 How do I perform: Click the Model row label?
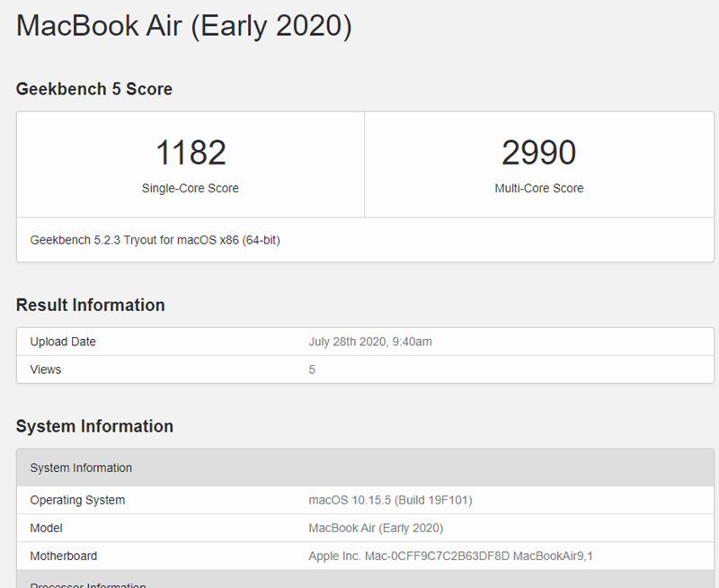coord(46,528)
